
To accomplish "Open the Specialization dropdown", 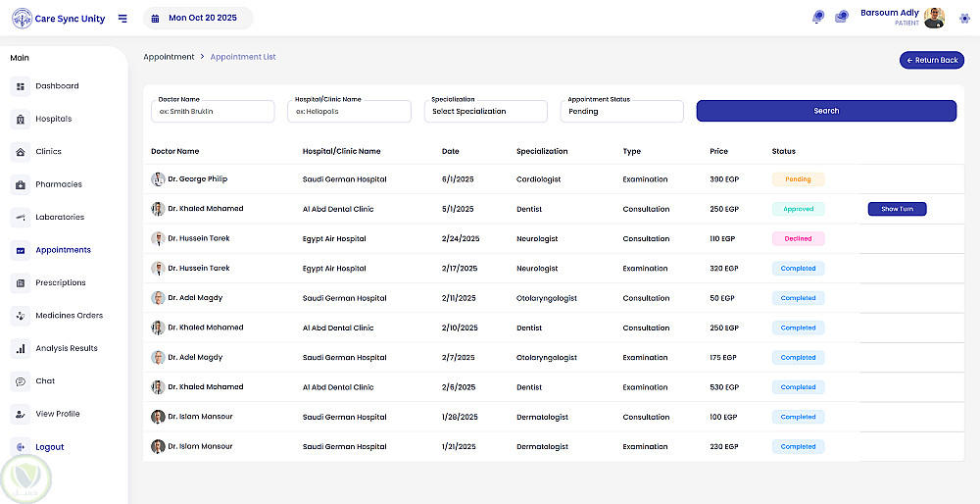I will pos(487,112).
